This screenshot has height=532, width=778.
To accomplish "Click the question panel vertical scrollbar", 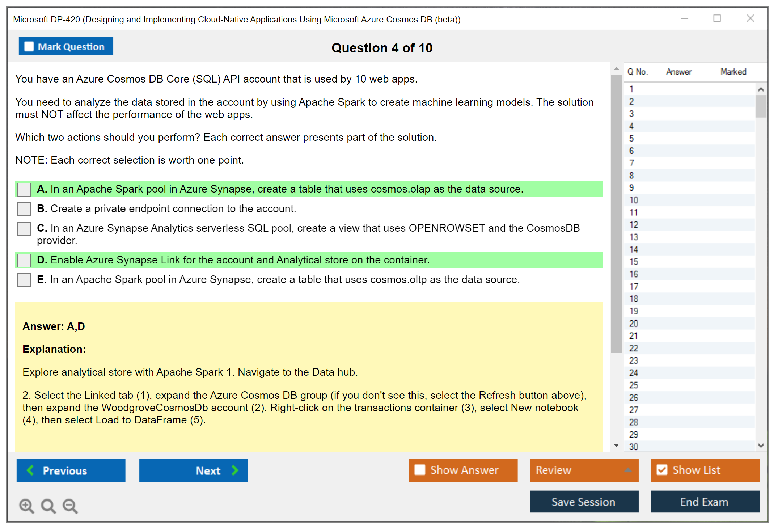I will point(616,214).
